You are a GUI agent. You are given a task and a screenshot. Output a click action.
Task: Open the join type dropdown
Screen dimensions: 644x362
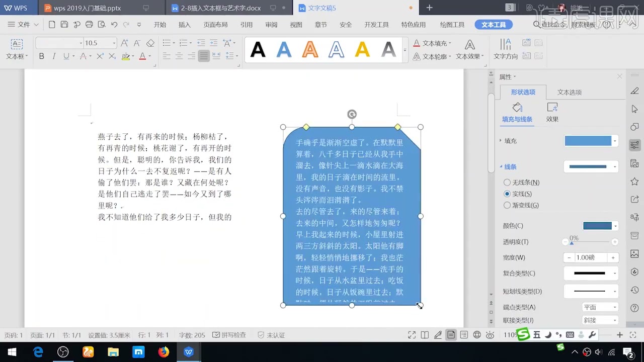click(x=600, y=320)
